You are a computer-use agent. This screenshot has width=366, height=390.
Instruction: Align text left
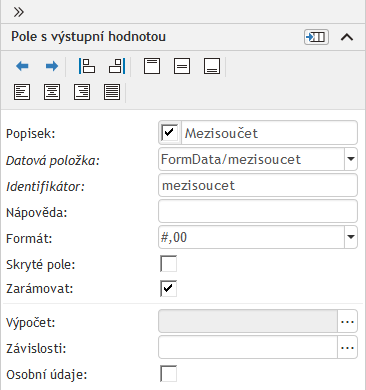coord(22,92)
